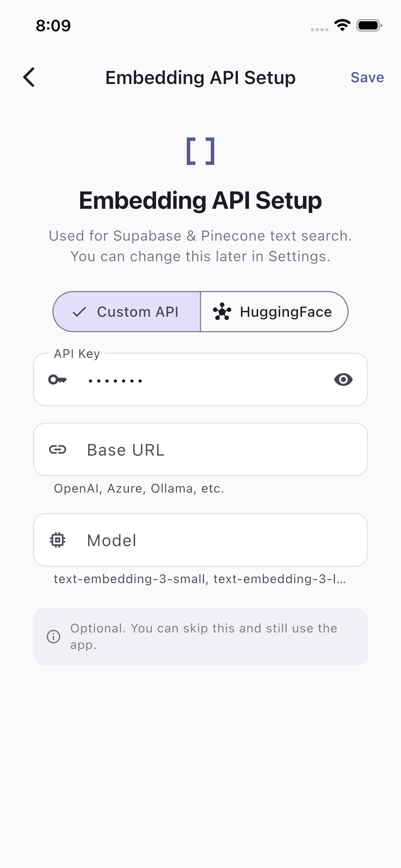Click the key icon in API Key field
Viewport: 401px width, 868px height.
(x=57, y=380)
